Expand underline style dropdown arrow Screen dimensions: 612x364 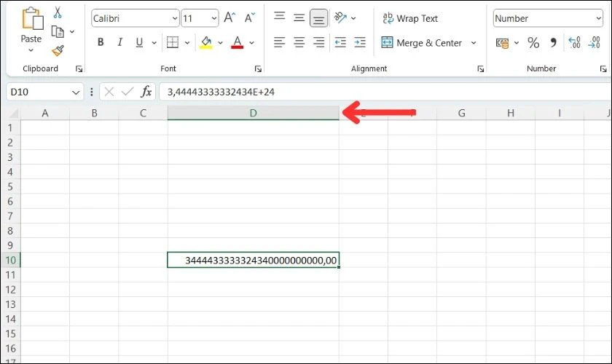click(154, 42)
